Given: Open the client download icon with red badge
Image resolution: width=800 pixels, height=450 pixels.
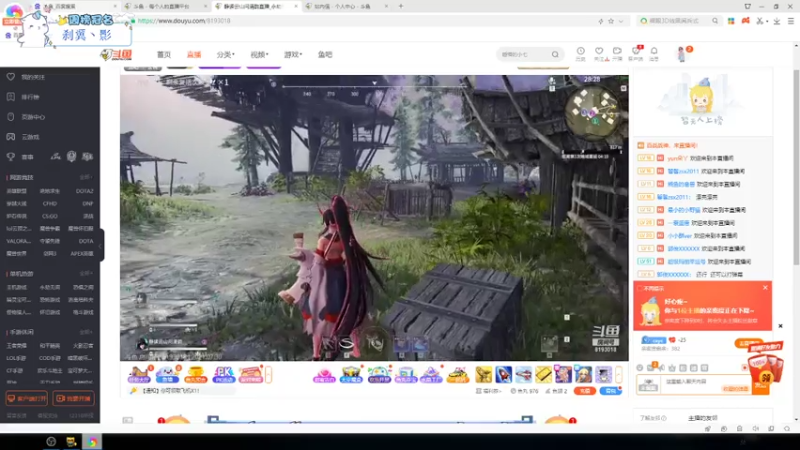Looking at the screenshot, I should [x=636, y=53].
